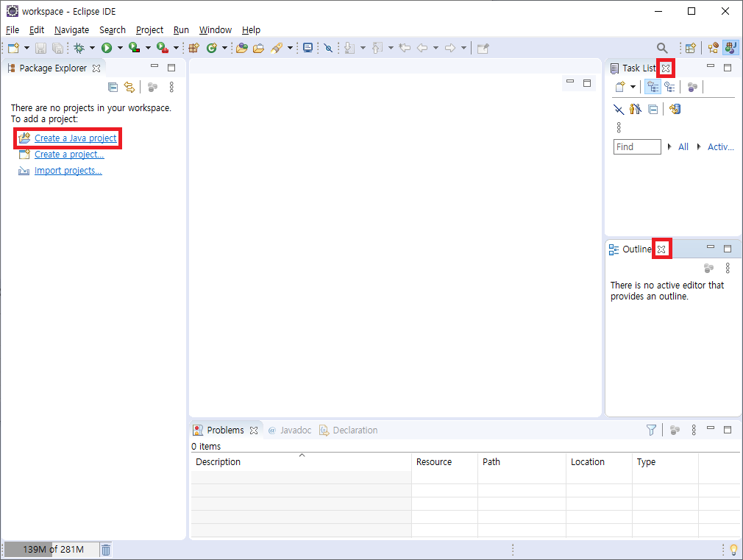Open the New Java Class dropdown arrow
Screen dimensions: 743x560
224,48
